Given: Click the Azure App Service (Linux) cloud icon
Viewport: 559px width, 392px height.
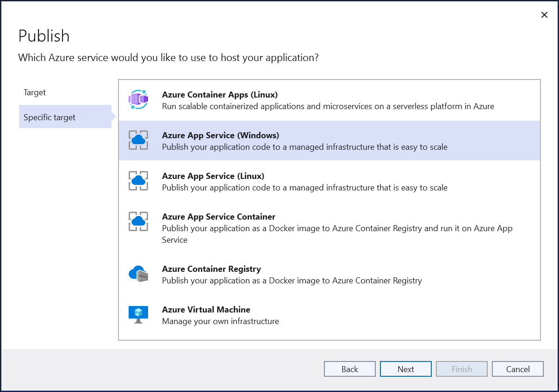Looking at the screenshot, I should pos(138,181).
